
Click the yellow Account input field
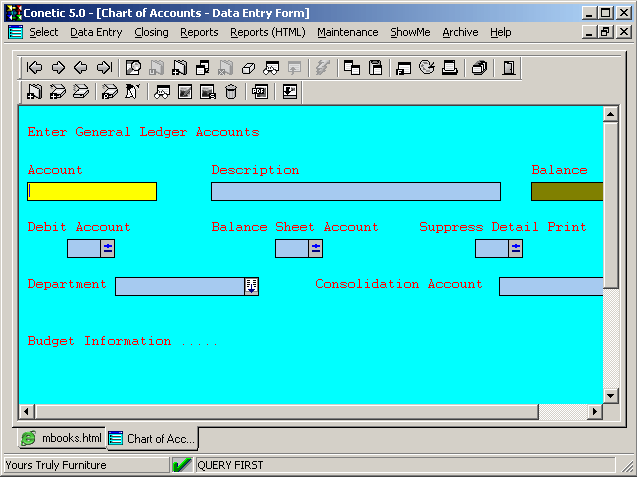(92, 191)
